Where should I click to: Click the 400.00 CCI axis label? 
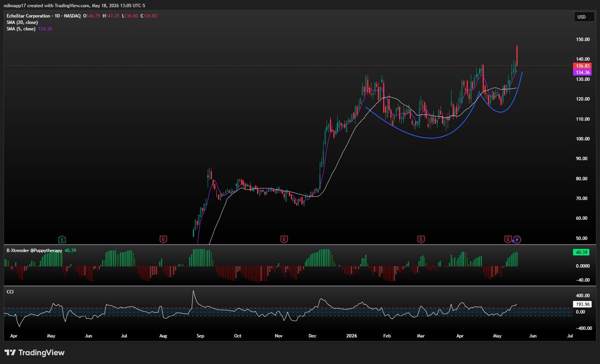coord(582,295)
